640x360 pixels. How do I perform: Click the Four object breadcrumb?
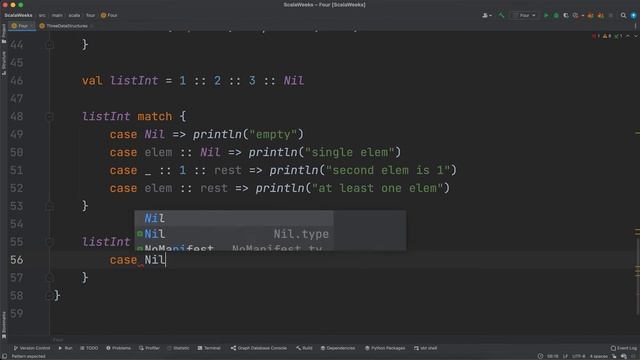tap(109, 16)
